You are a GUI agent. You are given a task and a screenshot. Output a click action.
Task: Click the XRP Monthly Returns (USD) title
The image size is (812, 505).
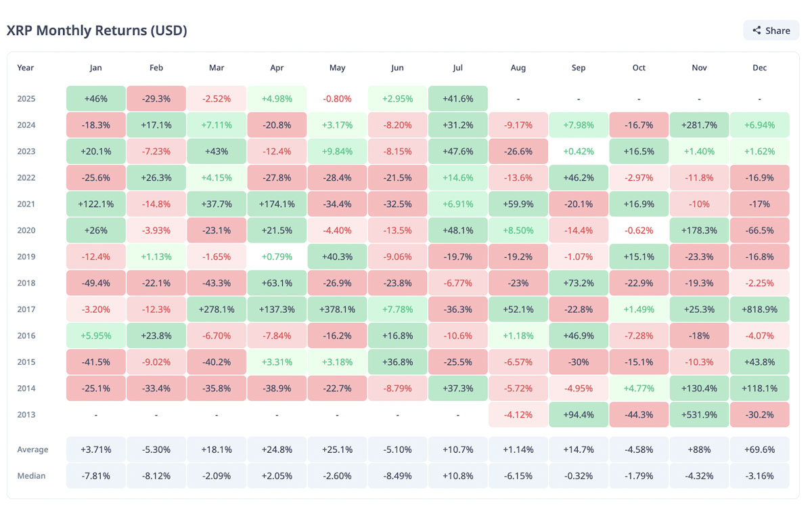(97, 30)
